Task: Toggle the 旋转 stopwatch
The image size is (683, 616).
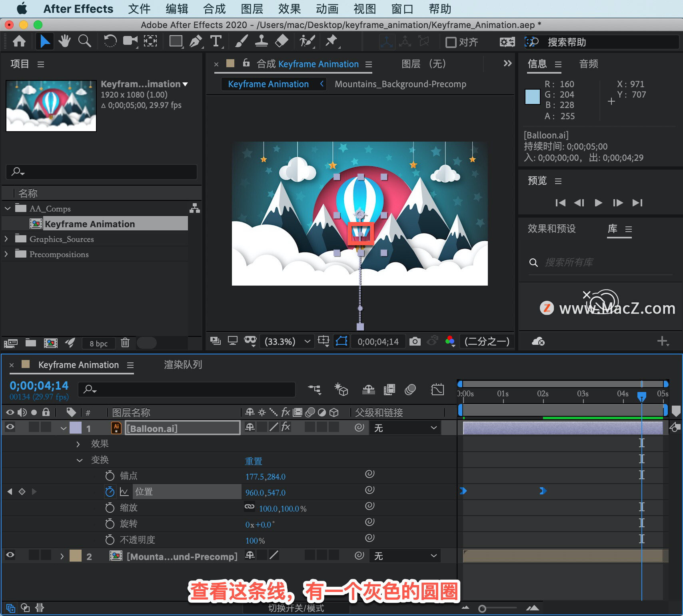Action: (x=110, y=524)
